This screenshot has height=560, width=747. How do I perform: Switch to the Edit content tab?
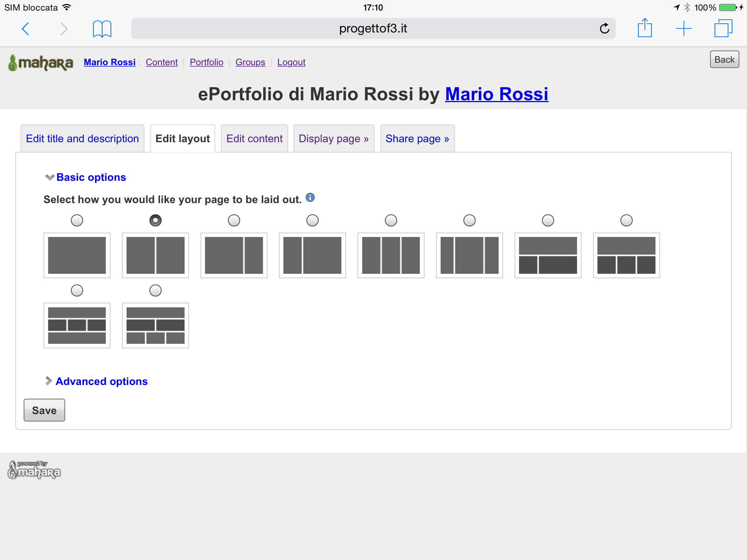coord(255,139)
